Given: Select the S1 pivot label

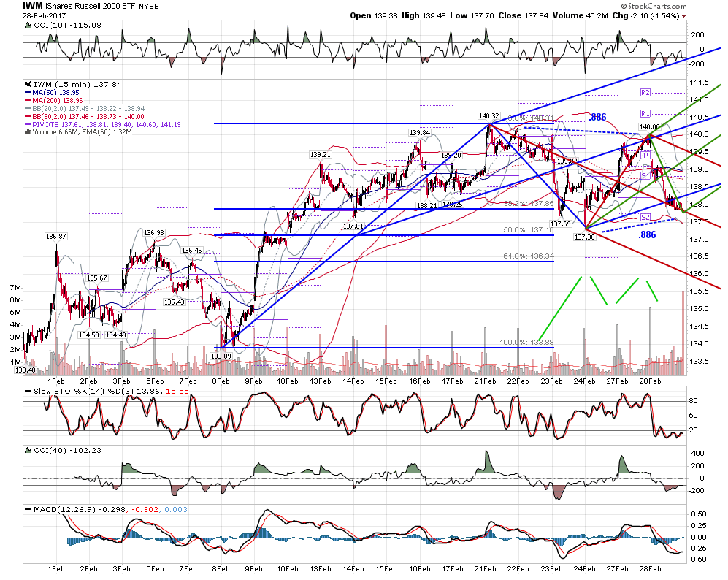Looking at the screenshot, I should pyautogui.click(x=645, y=175).
